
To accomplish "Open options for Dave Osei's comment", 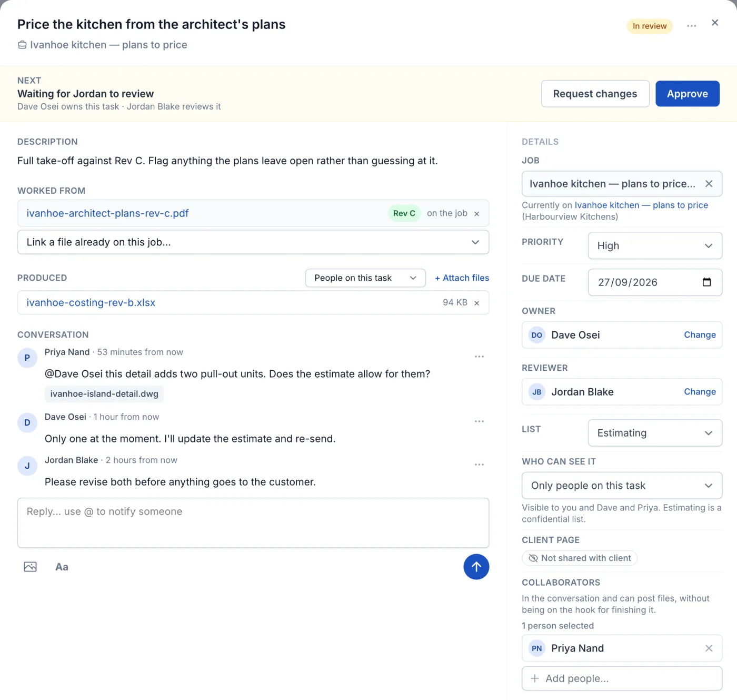I will point(479,421).
